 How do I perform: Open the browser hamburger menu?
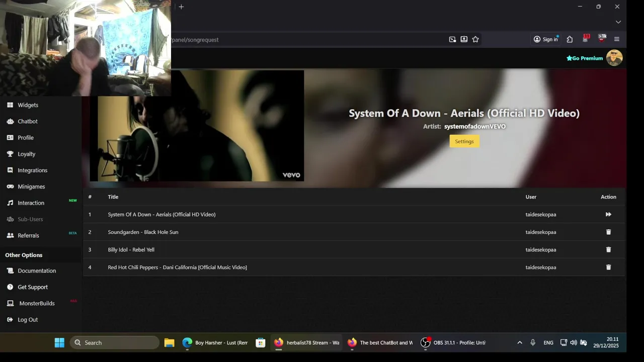tap(617, 39)
